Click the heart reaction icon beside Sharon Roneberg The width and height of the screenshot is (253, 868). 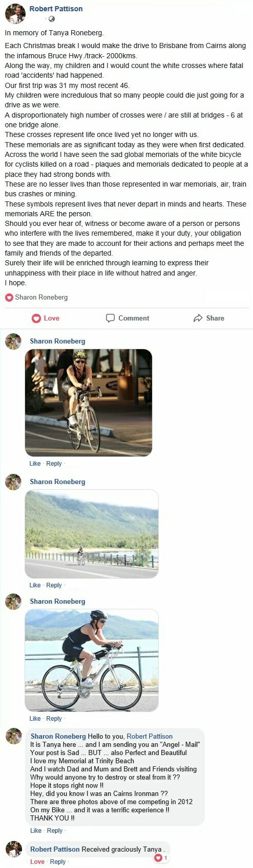[9, 298]
